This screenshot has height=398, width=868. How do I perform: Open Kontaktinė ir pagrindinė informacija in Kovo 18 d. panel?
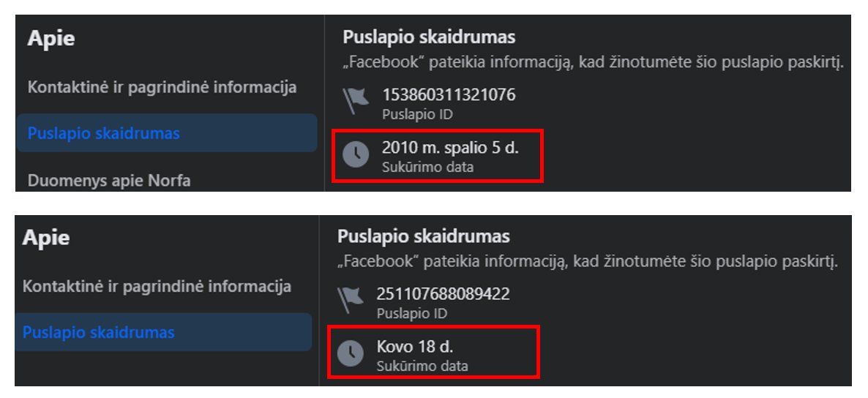[157, 287]
